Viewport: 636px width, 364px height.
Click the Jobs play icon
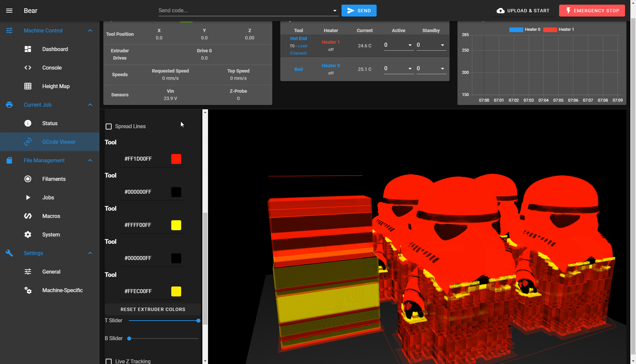(x=28, y=197)
